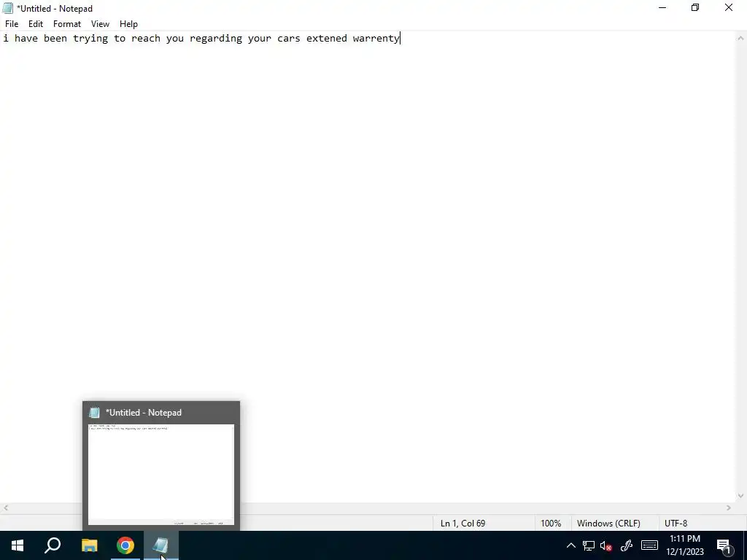Minimize the Notepad window
The width and height of the screenshot is (747, 560).
click(x=662, y=7)
